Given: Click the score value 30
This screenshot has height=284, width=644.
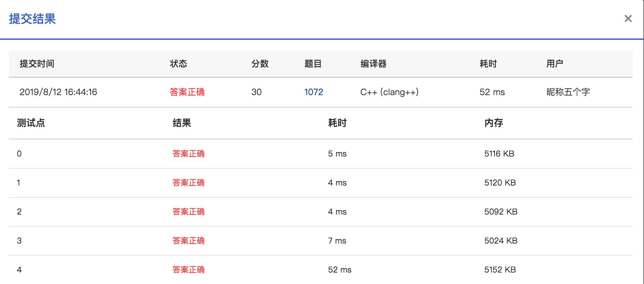Looking at the screenshot, I should point(256,92).
